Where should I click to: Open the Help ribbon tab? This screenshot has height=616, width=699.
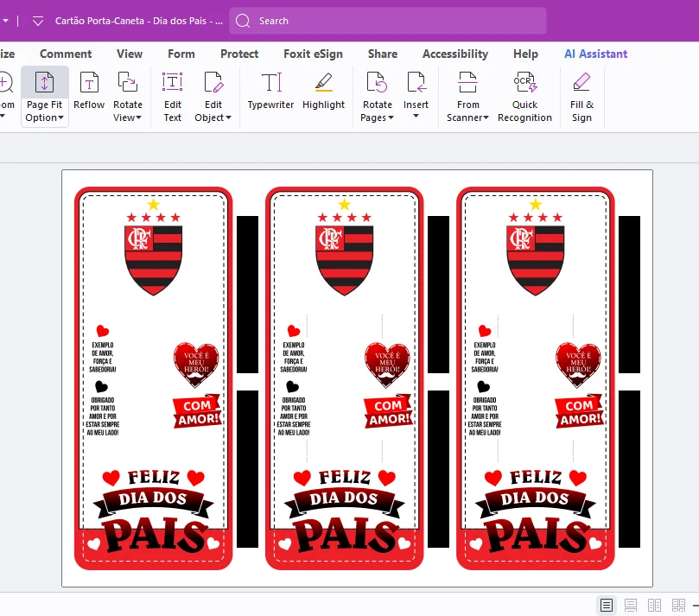(x=525, y=54)
